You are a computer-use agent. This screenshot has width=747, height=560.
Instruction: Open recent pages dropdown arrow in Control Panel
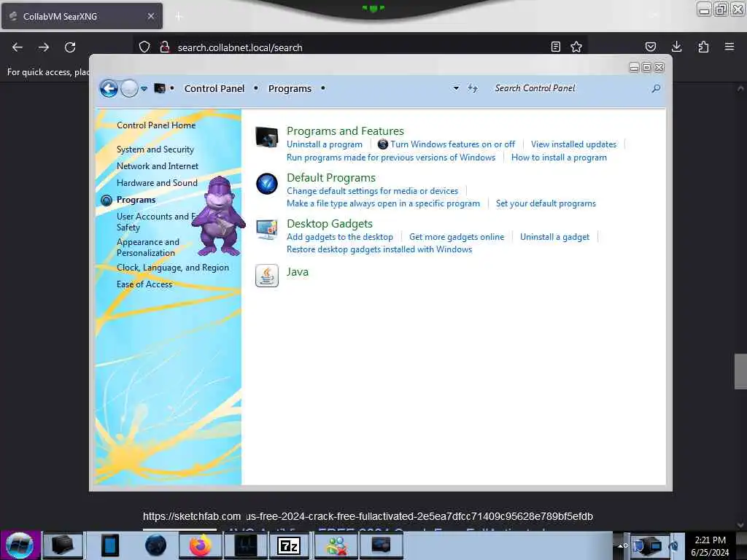pos(144,88)
